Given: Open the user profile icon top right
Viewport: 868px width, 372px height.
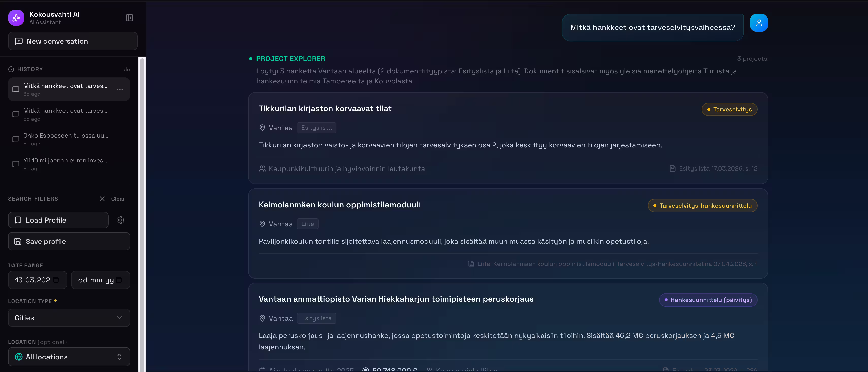Looking at the screenshot, I should [759, 22].
